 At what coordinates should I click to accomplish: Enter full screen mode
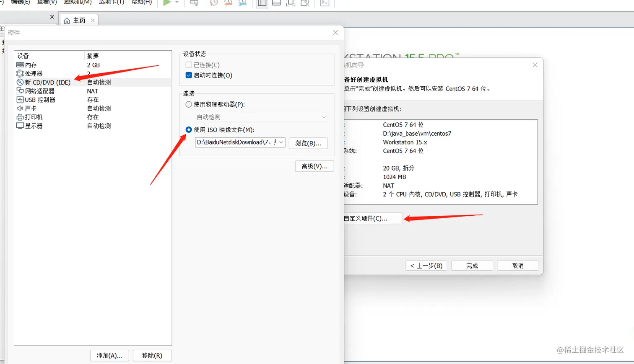(x=291, y=3)
